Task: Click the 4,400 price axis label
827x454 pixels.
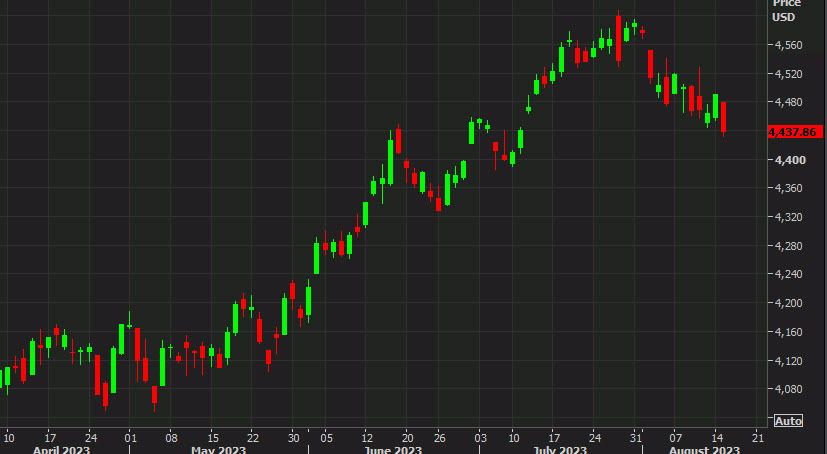Action: click(790, 160)
